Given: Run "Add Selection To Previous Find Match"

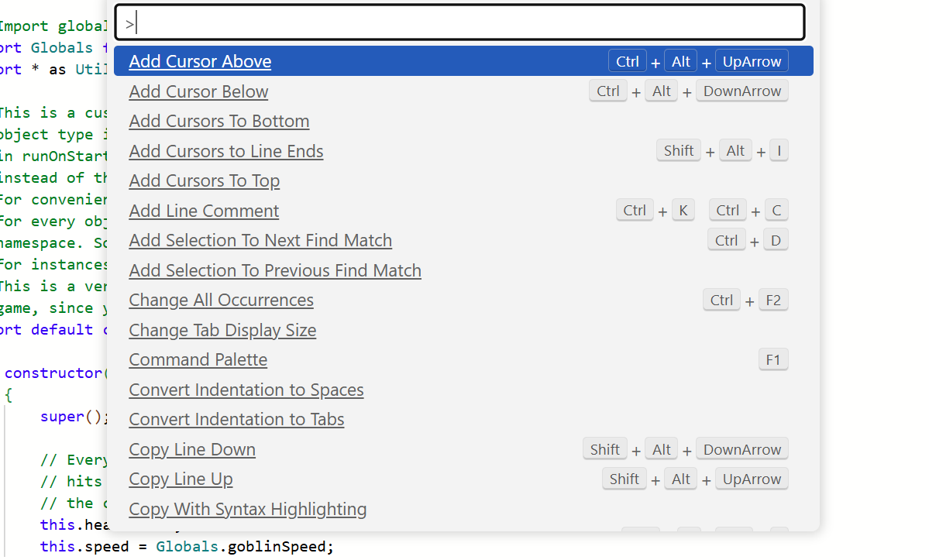Looking at the screenshot, I should coord(275,270).
